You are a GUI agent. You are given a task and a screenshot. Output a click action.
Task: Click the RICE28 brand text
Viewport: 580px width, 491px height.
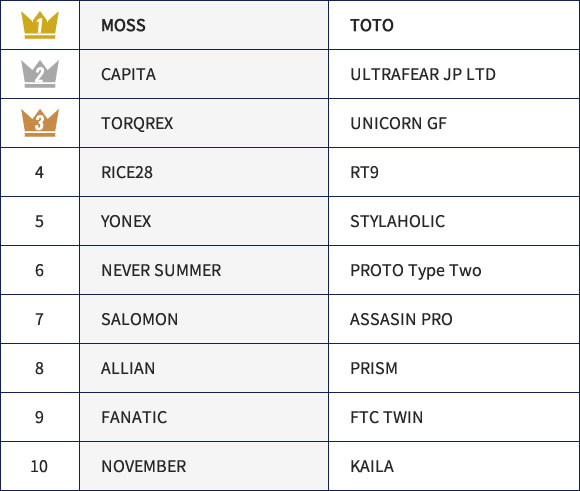(127, 172)
